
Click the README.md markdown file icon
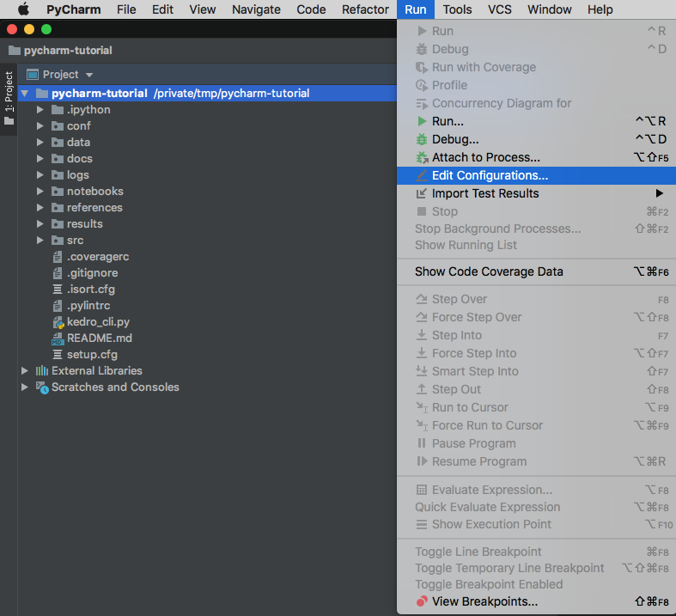coord(58,338)
